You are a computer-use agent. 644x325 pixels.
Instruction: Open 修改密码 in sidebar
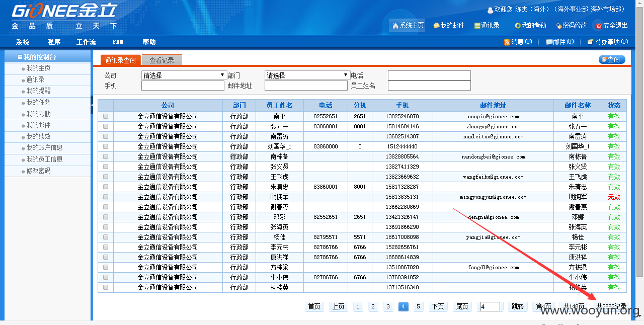[x=38, y=171]
